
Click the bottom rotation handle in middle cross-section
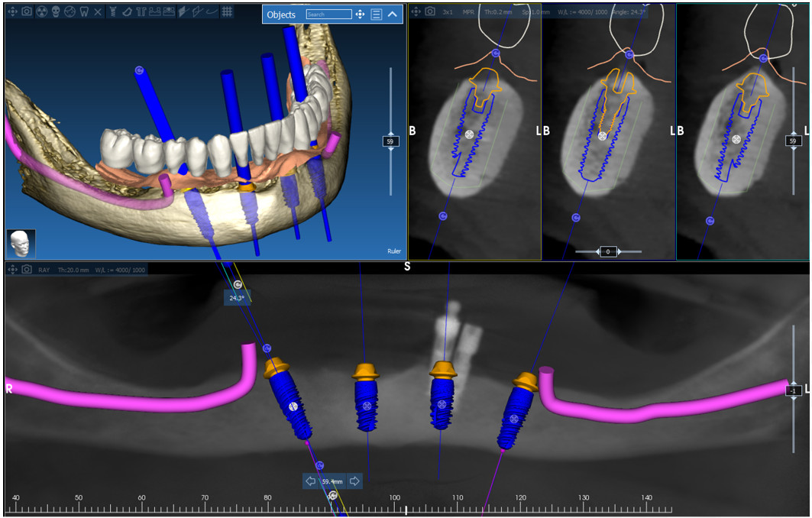pos(575,218)
